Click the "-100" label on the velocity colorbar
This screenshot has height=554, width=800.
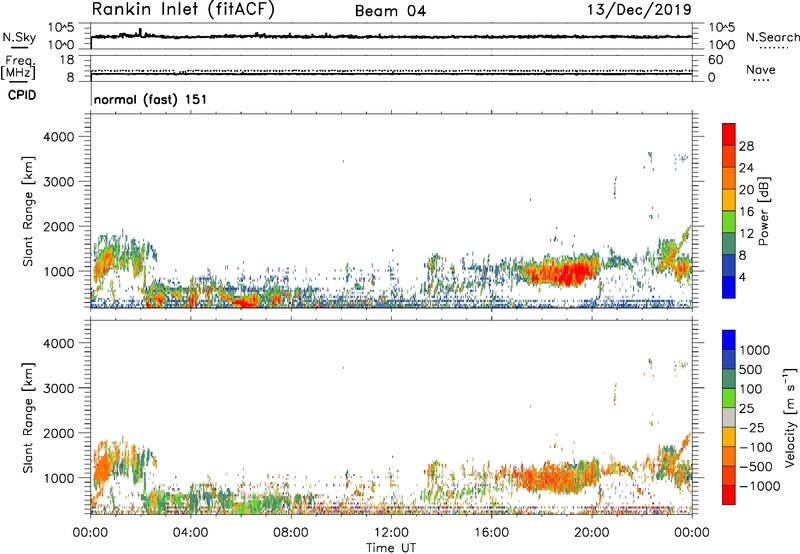click(756, 447)
